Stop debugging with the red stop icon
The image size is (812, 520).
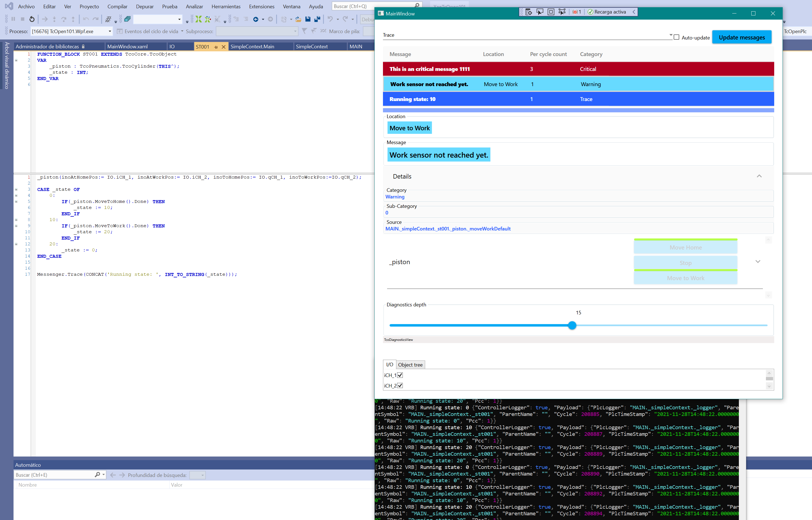point(23,19)
